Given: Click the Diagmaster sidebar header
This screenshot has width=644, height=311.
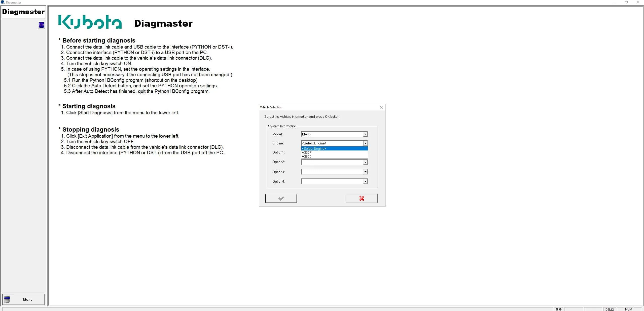Looking at the screenshot, I should (x=23, y=12).
